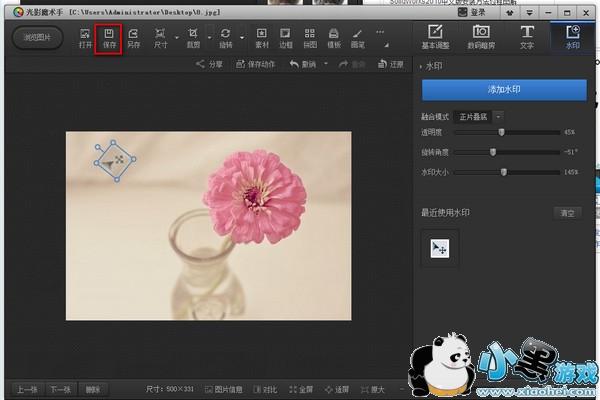Switch to the 文字 (Text) tab
600x400 pixels.
point(527,37)
